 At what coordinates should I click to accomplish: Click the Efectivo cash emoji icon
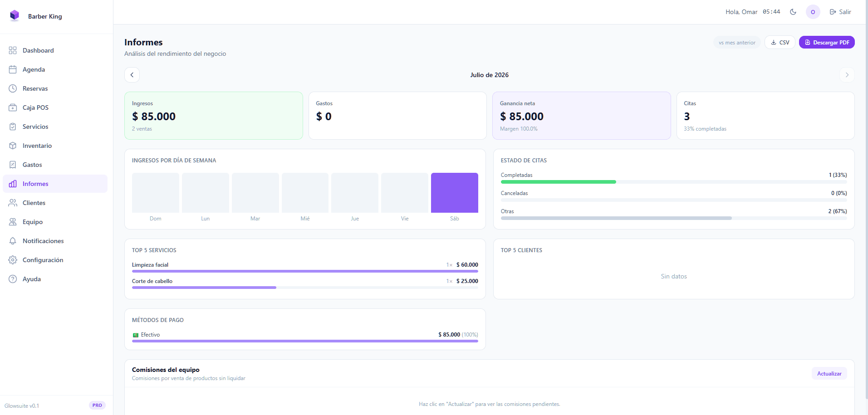pos(136,335)
